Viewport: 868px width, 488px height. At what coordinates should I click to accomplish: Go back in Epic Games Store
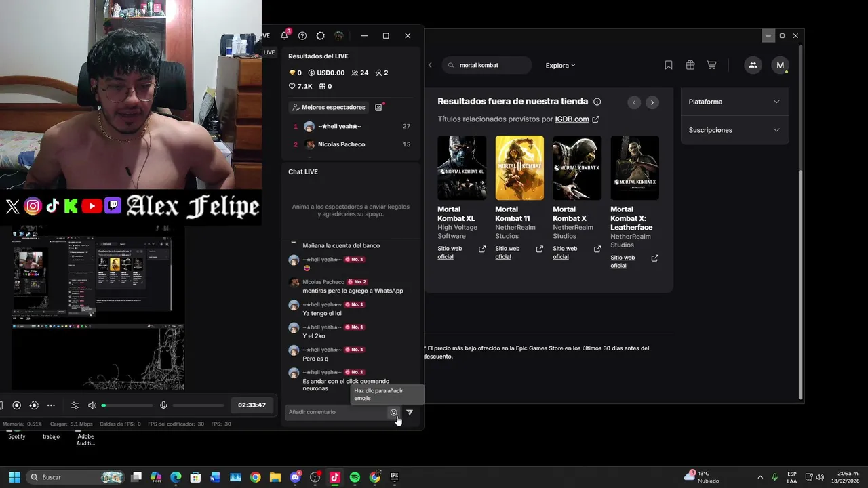pyautogui.click(x=430, y=65)
